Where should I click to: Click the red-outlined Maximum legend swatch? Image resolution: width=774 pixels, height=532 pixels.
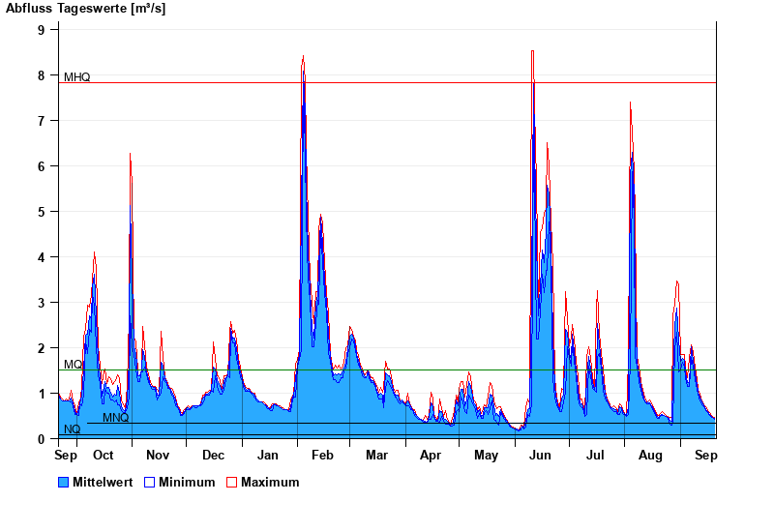232,482
